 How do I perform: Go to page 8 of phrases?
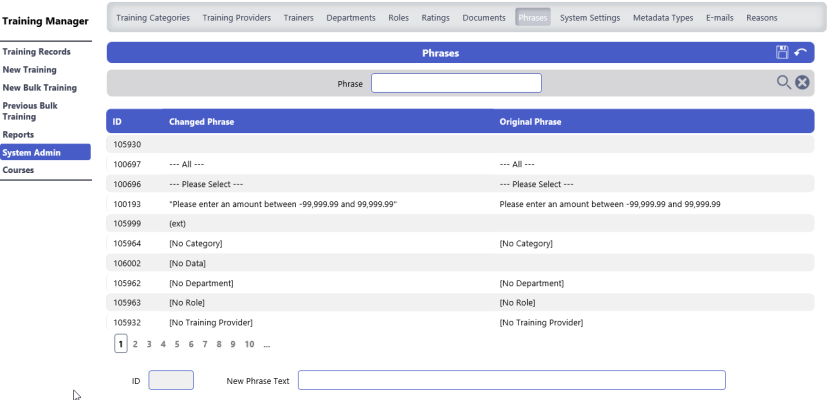tap(219, 344)
